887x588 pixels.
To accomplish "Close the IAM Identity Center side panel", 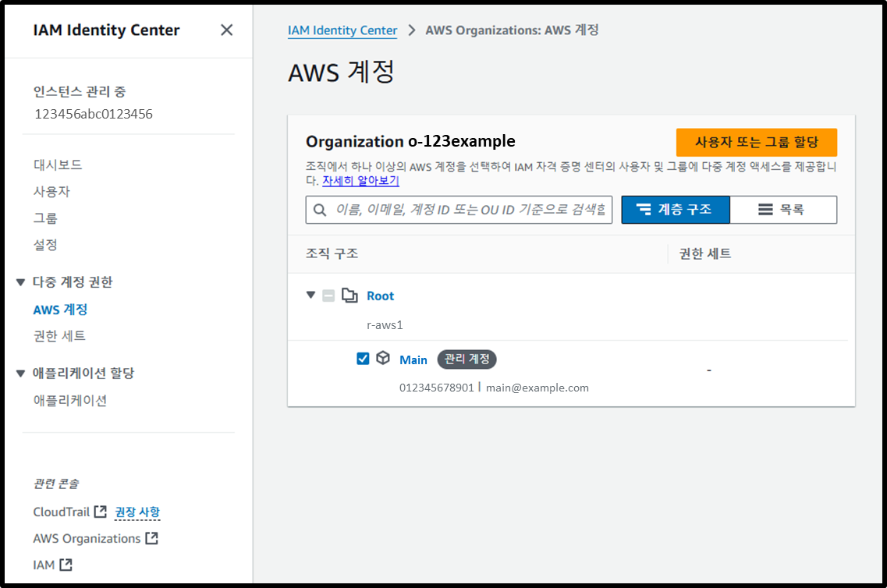I will tap(226, 30).
